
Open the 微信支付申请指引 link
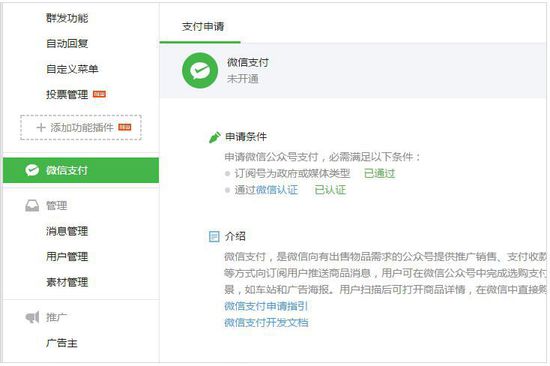click(x=266, y=306)
